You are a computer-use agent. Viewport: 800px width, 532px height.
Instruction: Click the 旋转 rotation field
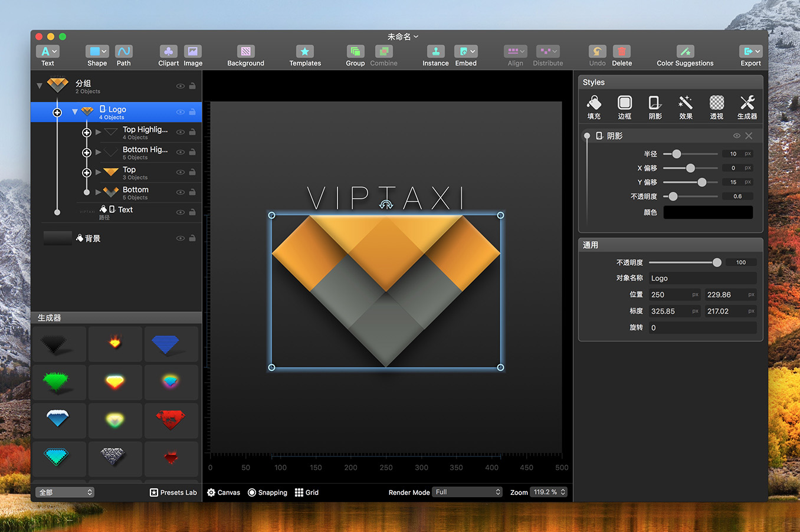click(x=702, y=328)
